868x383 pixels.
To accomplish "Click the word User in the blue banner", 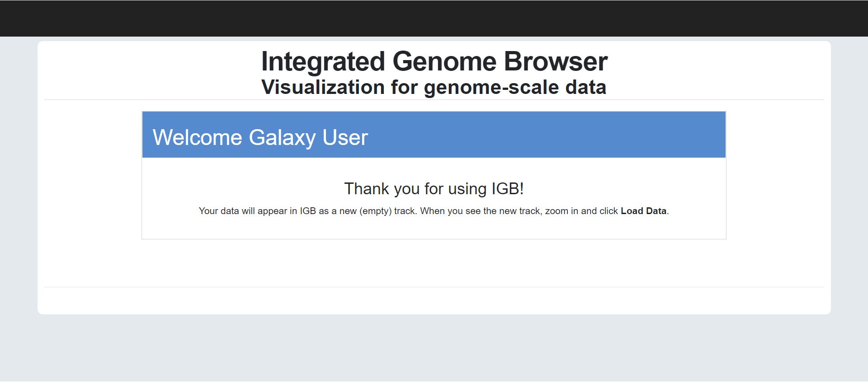I will click(345, 137).
